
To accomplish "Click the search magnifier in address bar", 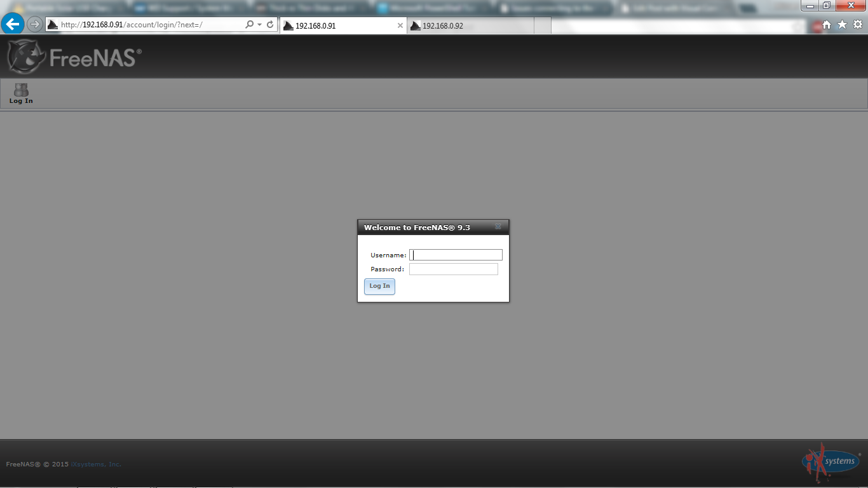I will pyautogui.click(x=249, y=25).
